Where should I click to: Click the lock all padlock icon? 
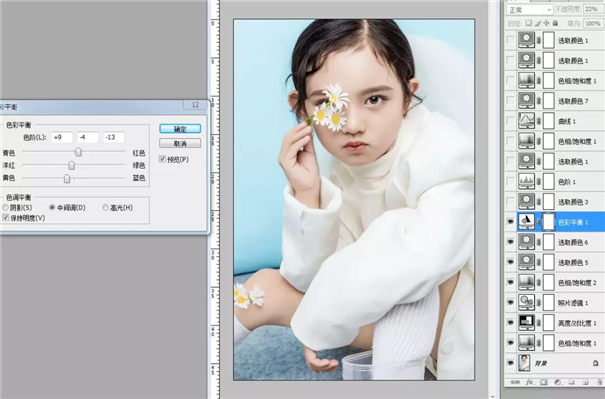[x=555, y=24]
